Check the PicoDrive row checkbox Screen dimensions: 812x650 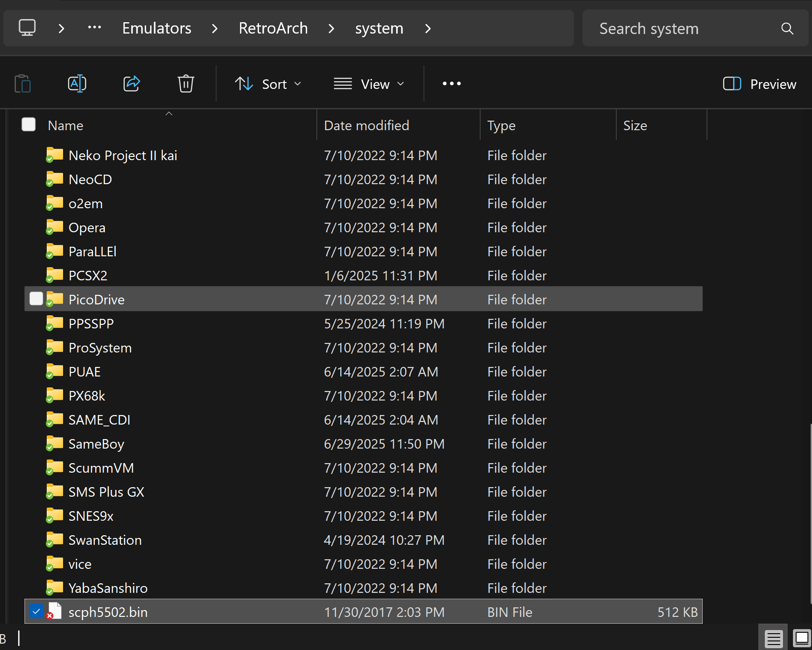click(36, 298)
